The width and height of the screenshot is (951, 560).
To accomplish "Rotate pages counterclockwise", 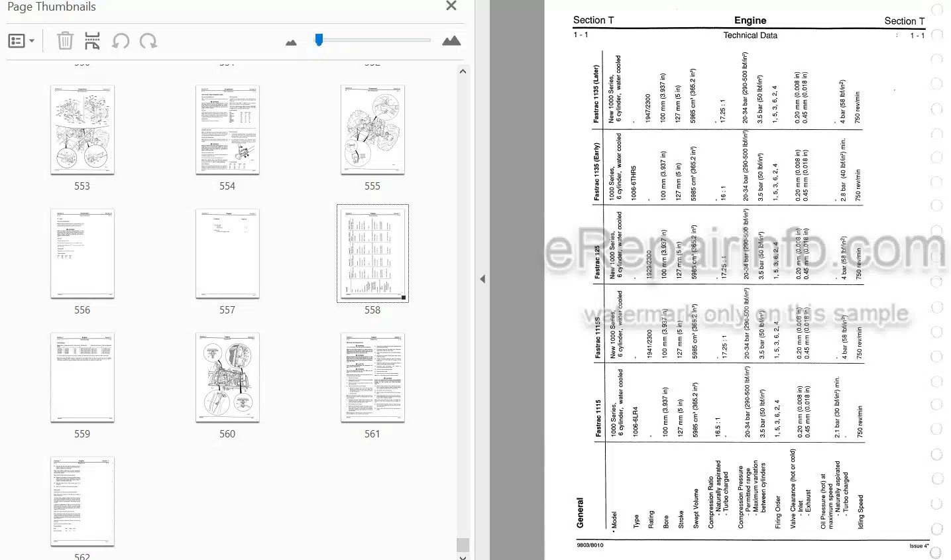I will click(121, 41).
